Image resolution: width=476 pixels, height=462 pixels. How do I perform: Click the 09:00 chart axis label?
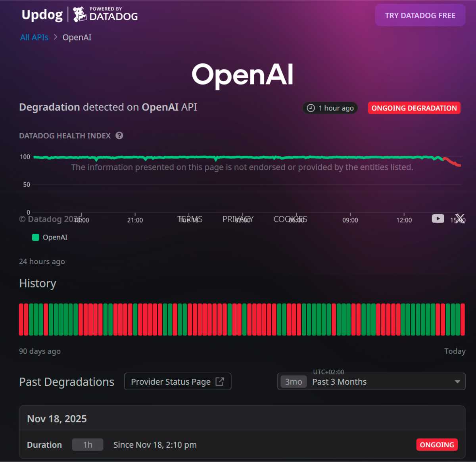pos(350,220)
